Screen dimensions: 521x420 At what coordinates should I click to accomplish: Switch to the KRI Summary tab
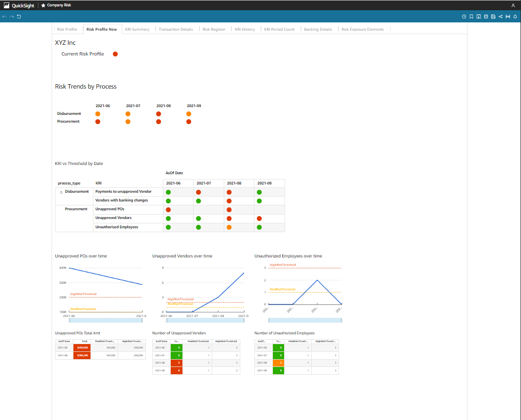point(137,29)
